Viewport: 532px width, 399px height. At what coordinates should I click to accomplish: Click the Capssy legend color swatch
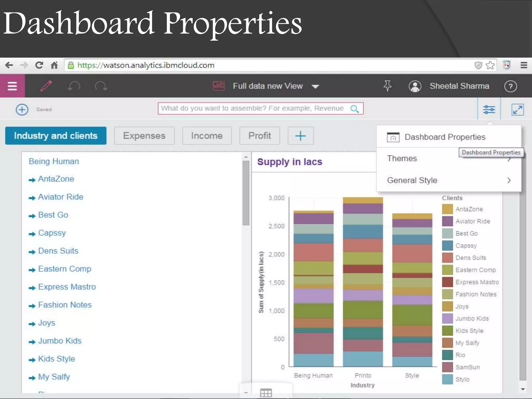point(447,246)
